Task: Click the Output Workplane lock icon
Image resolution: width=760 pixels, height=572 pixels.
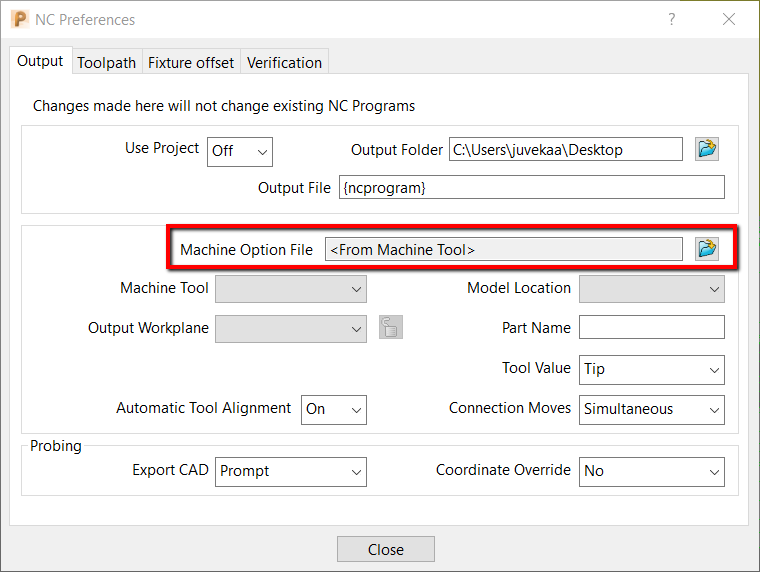Action: [391, 327]
